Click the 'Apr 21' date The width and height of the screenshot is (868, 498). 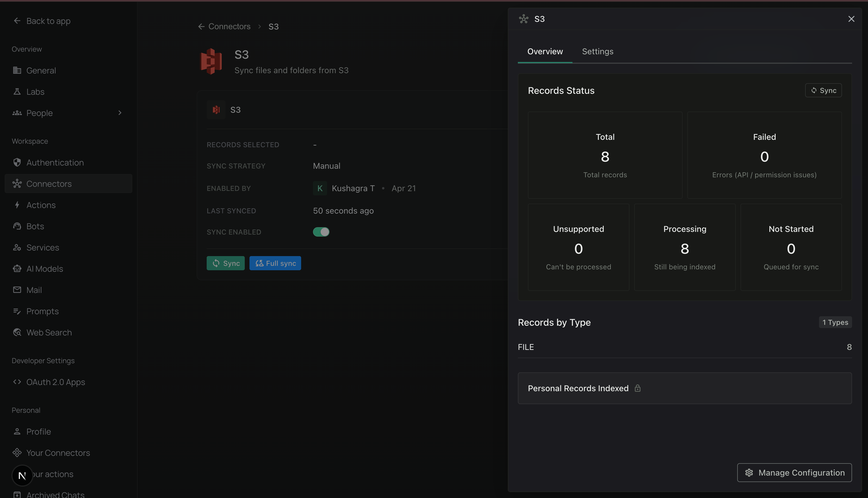click(404, 189)
